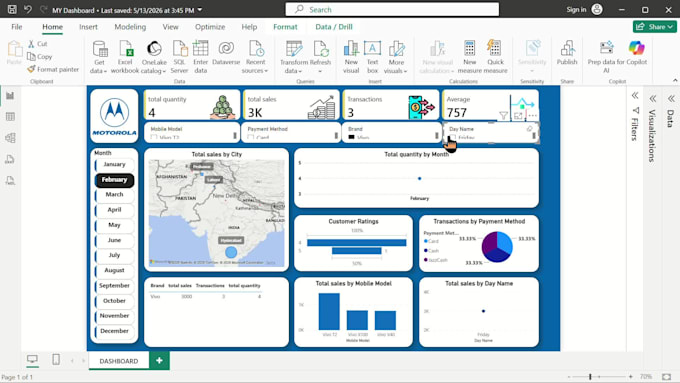Fit report page to window
This screenshot has height=383, width=680.
pos(667,376)
